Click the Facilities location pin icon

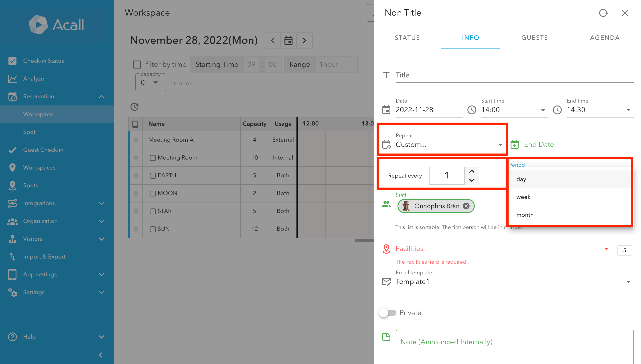[x=386, y=249]
